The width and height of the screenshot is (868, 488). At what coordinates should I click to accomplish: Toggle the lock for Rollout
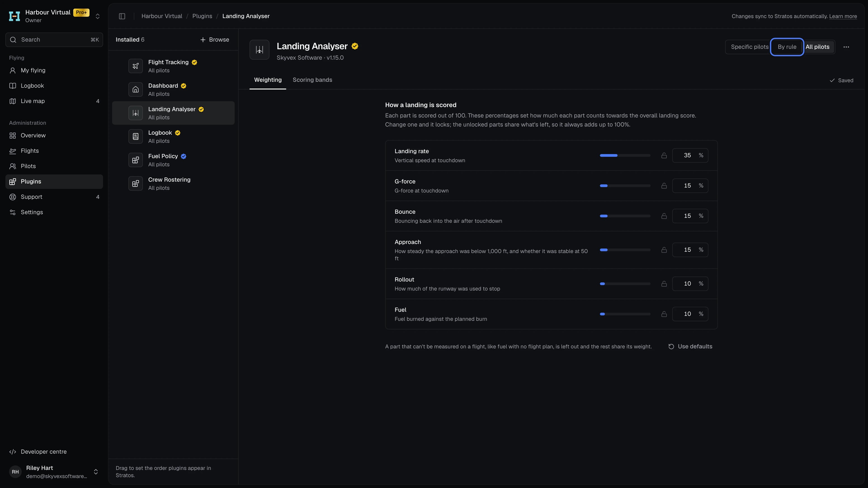664,284
